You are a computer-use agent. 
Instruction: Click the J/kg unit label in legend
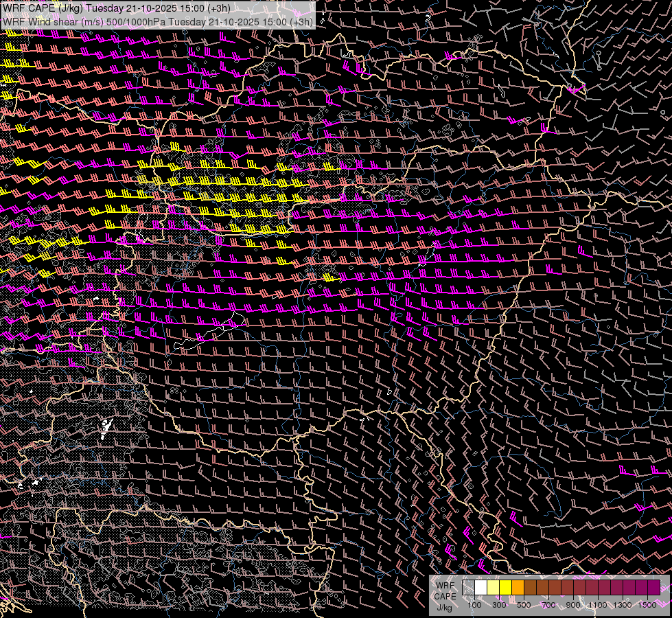click(443, 607)
